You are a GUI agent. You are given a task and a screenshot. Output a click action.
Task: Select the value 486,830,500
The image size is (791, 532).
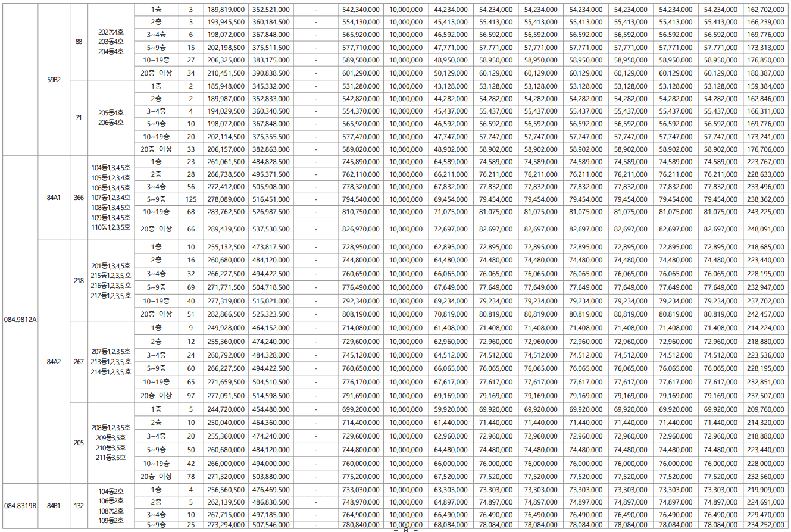(271, 502)
